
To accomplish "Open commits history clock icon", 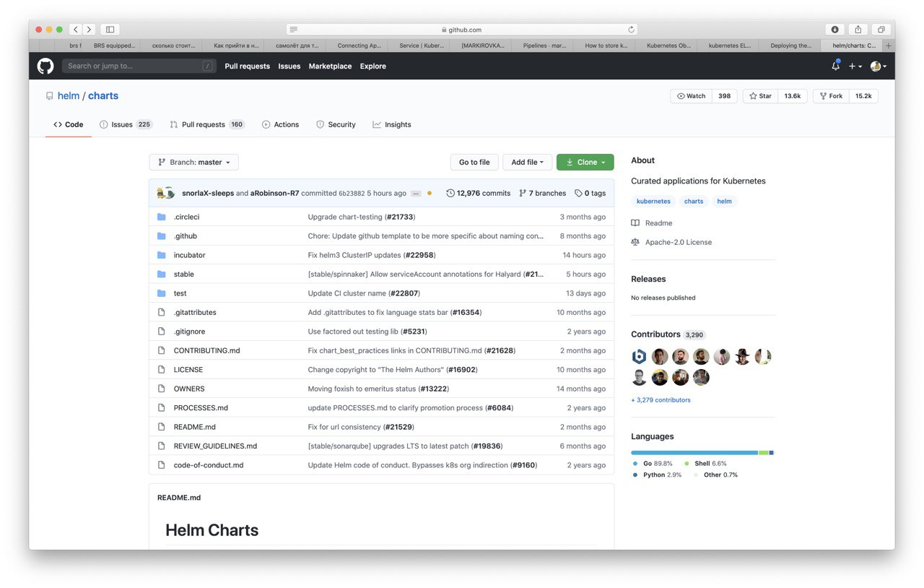I will pos(450,193).
